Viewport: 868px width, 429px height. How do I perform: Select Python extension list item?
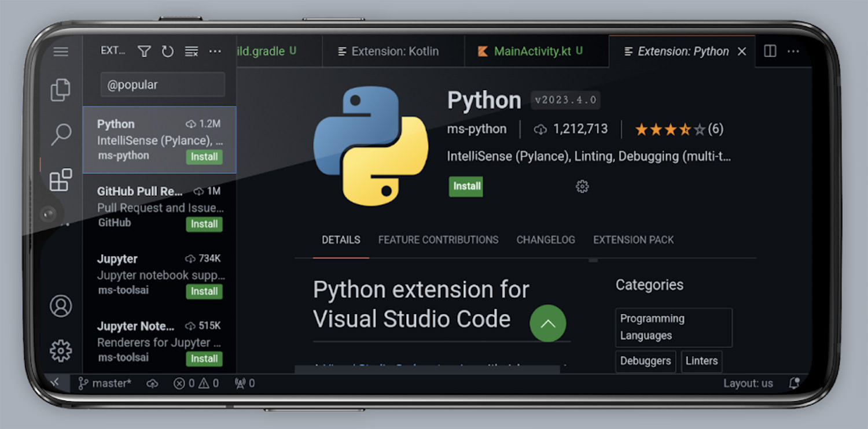160,140
